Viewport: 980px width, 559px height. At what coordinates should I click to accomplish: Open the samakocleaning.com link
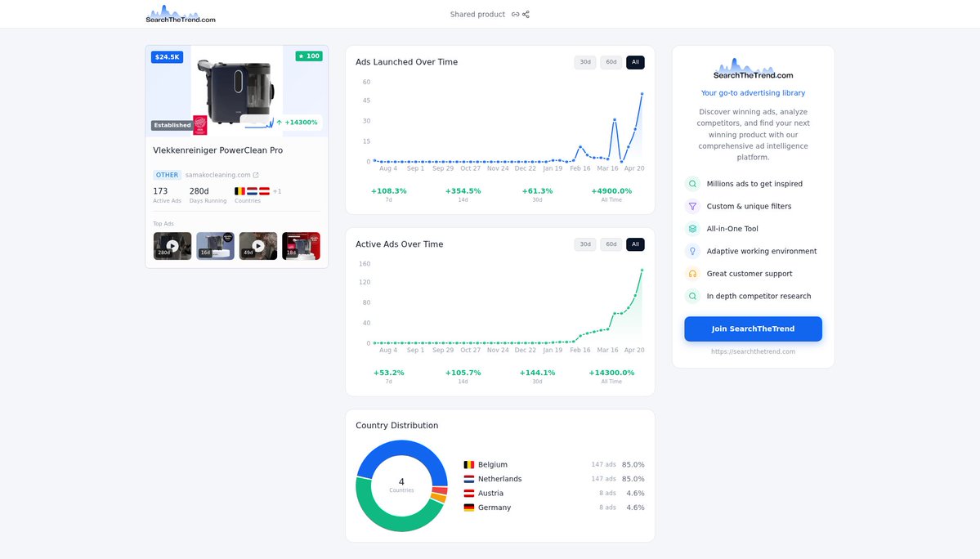[x=217, y=175]
